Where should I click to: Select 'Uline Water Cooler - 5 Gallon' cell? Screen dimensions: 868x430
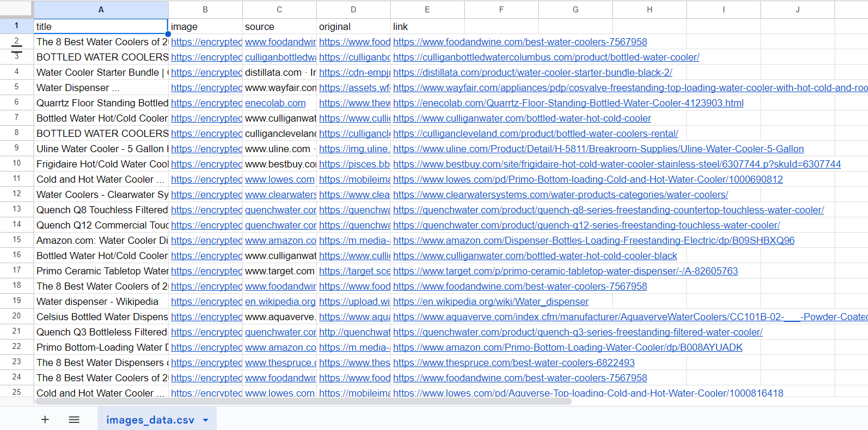[x=101, y=149]
